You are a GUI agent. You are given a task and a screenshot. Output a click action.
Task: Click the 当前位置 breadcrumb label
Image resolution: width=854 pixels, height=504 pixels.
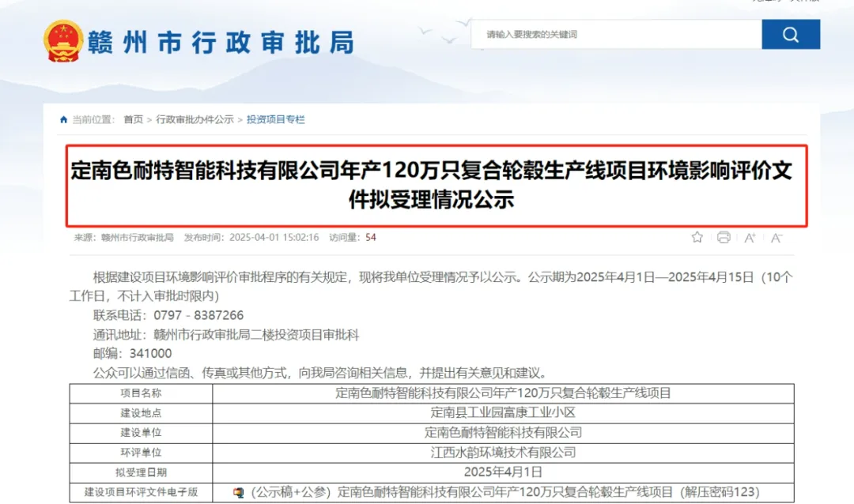pos(93,119)
